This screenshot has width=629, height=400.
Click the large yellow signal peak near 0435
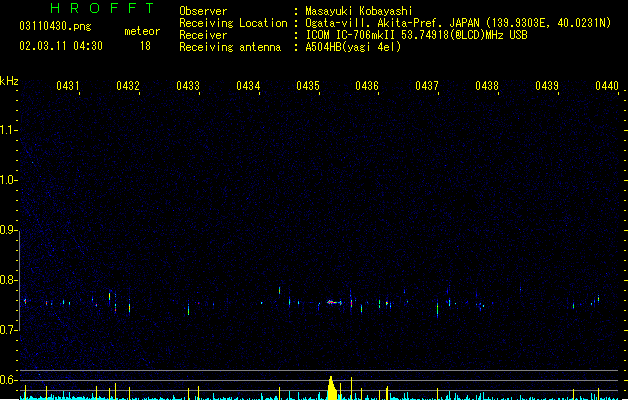[x=331, y=388]
